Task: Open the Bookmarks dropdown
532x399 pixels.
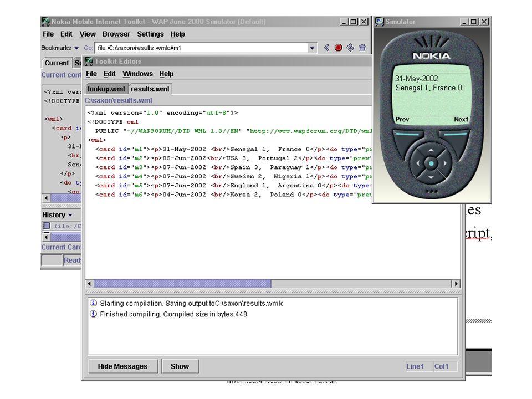Action: (x=60, y=48)
